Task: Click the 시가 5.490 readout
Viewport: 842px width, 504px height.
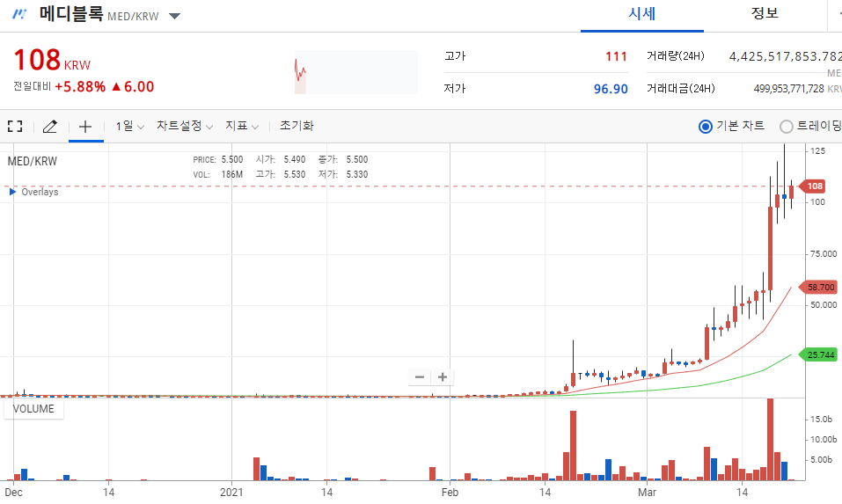Action: tap(281, 159)
